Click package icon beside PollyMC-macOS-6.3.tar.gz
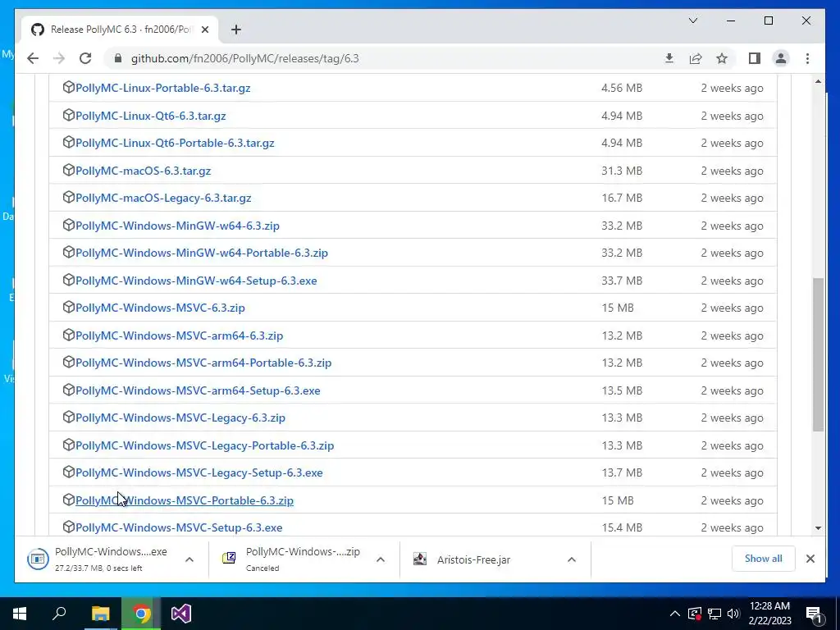This screenshot has width=840, height=630. pos(69,170)
